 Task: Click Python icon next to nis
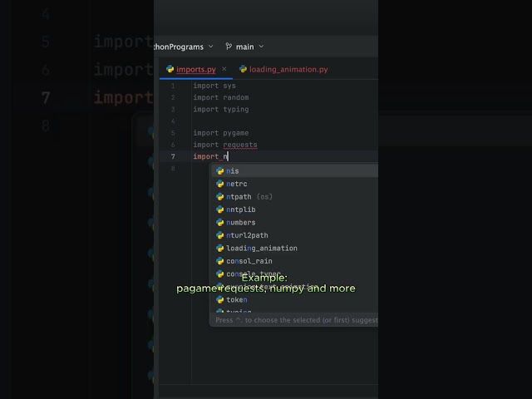(219, 170)
